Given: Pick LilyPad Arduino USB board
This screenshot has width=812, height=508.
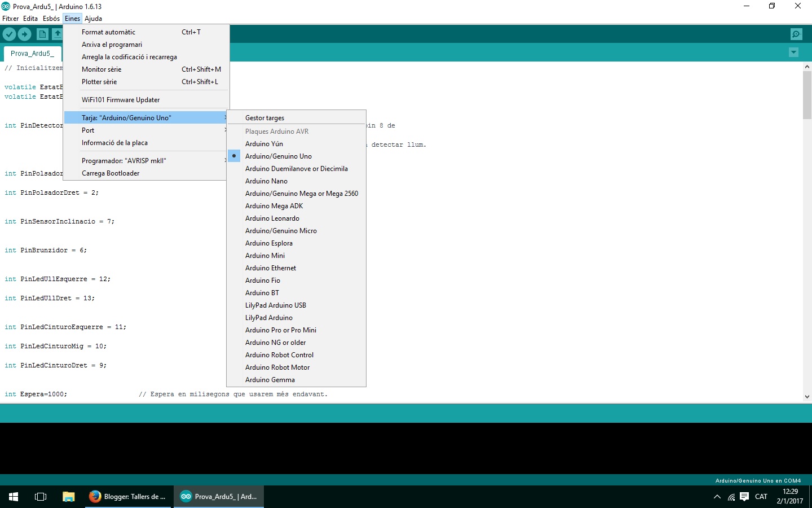Looking at the screenshot, I should (297, 305).
